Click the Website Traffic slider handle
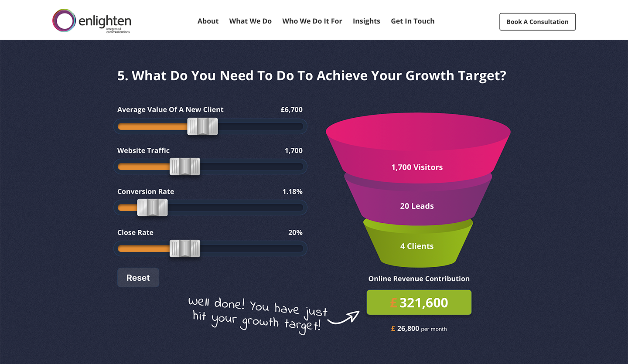This screenshot has width=628, height=364. coord(185,167)
